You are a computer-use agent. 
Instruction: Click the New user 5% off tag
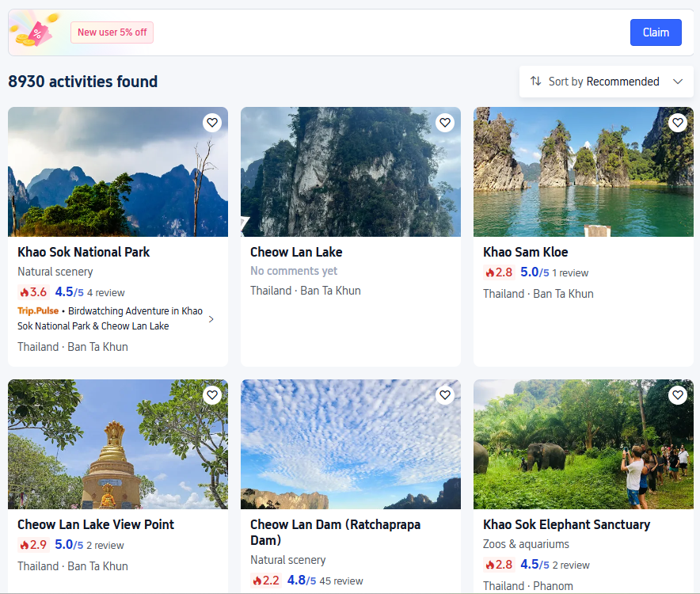click(112, 32)
